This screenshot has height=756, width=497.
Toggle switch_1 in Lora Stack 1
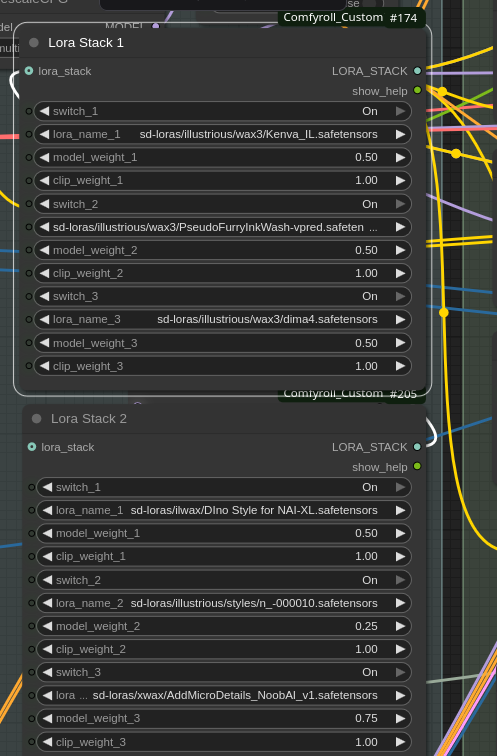coord(223,111)
